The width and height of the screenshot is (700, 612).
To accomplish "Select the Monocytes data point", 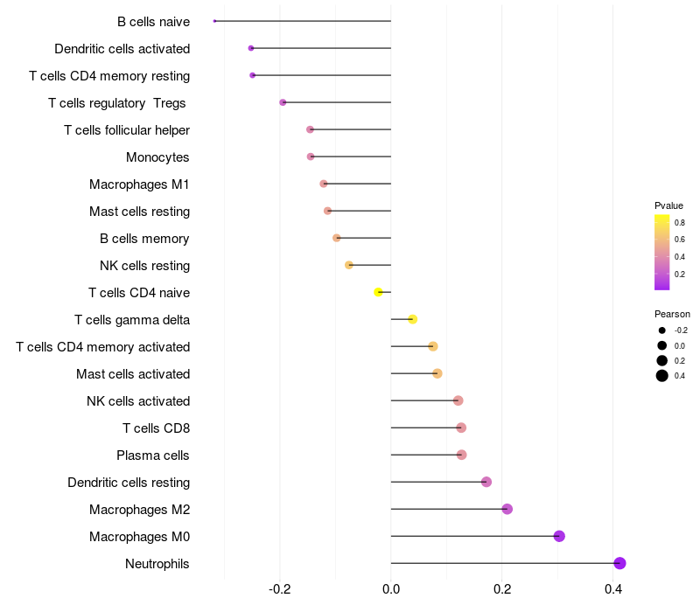I will tap(311, 156).
